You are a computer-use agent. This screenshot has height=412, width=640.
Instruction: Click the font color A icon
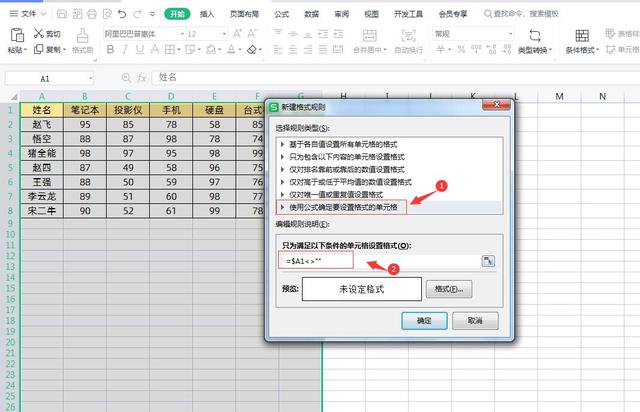coord(231,50)
